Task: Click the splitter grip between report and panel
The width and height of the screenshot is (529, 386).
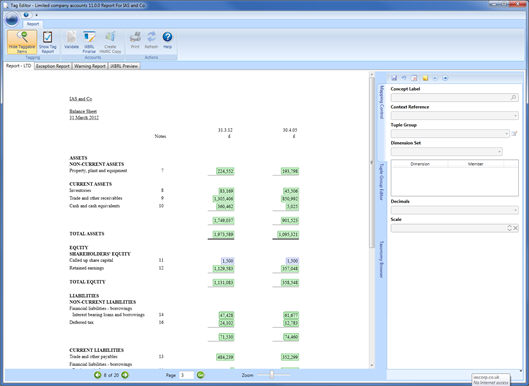Action: 372,162
